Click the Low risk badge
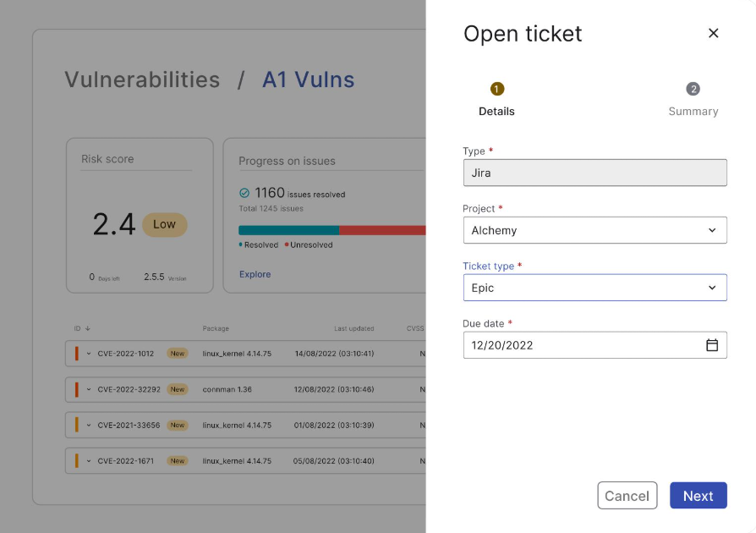Viewport: 756px width, 533px height. coord(164,224)
